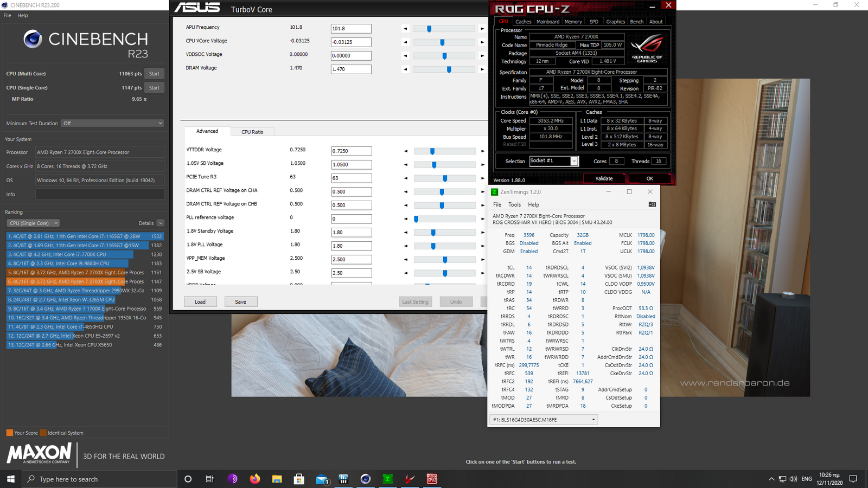Increase APU Frequency with the right arrow
This screenshot has width=868, height=488.
(x=482, y=29)
